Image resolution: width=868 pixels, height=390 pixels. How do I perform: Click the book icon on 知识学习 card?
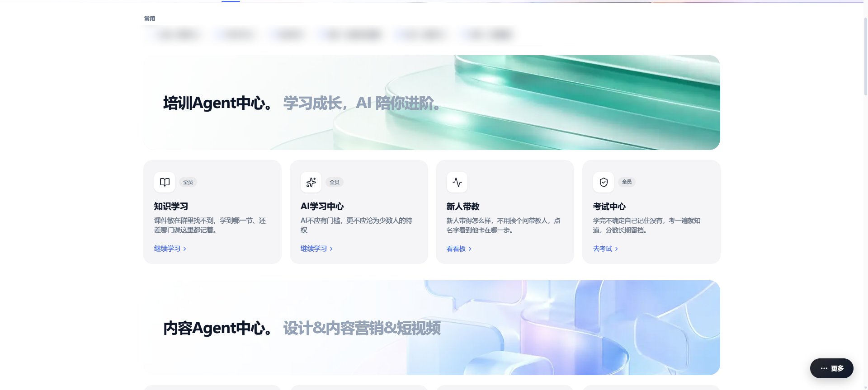pos(165,182)
